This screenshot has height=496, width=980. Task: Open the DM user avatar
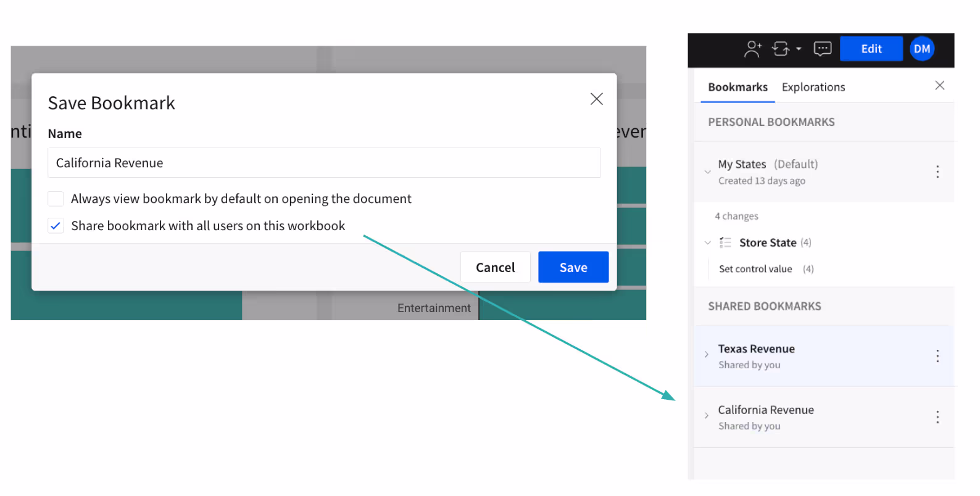click(922, 49)
